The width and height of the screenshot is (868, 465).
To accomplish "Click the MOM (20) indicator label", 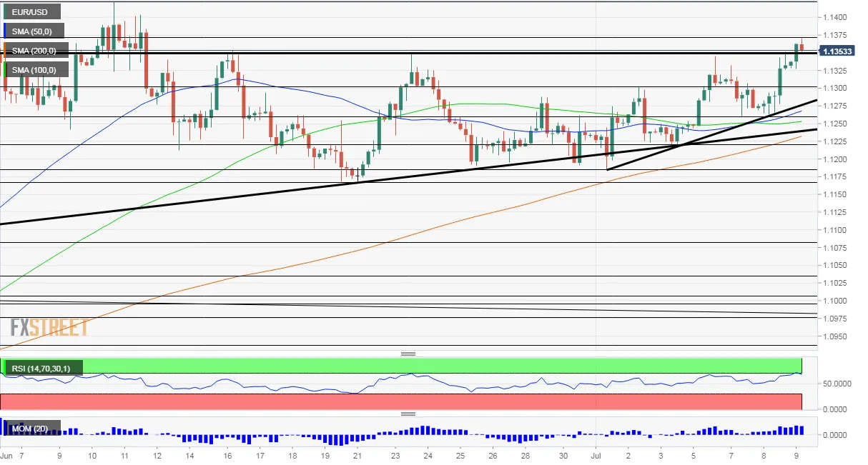I will 32,429.
